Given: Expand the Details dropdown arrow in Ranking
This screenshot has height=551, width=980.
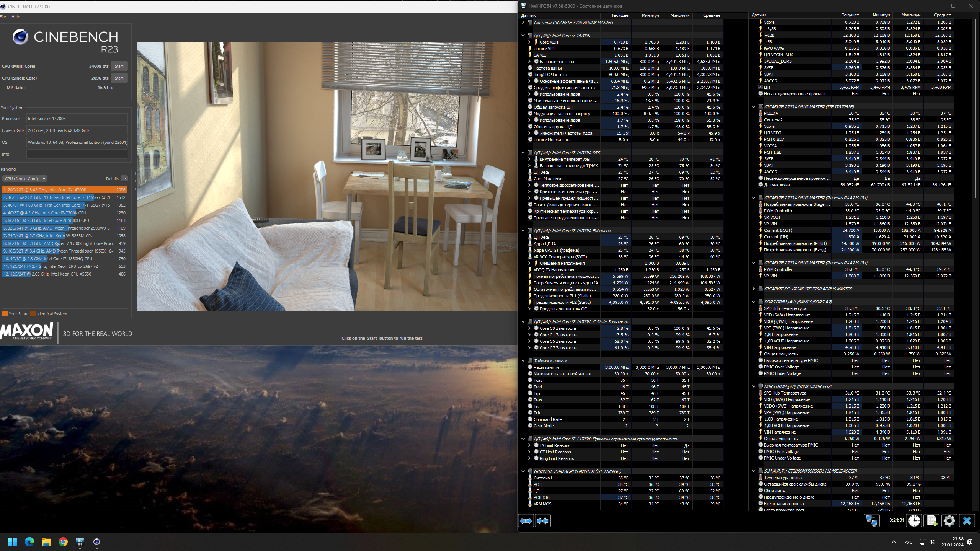Looking at the screenshot, I should click(x=124, y=179).
